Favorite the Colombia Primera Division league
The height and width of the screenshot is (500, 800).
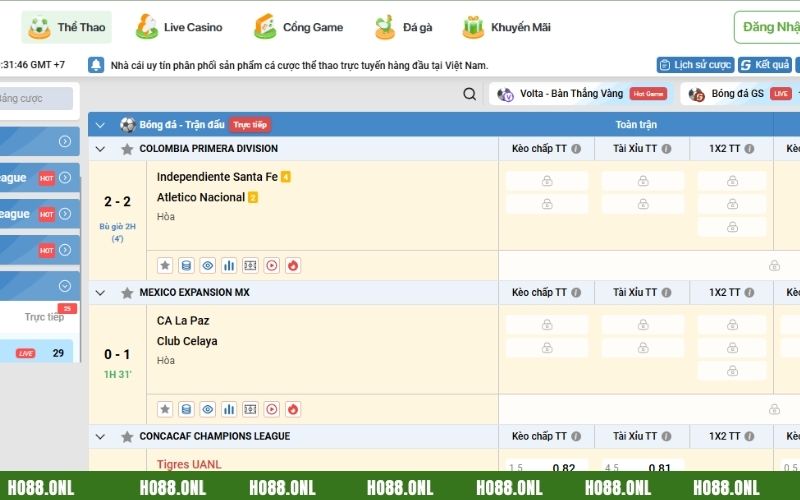127,149
